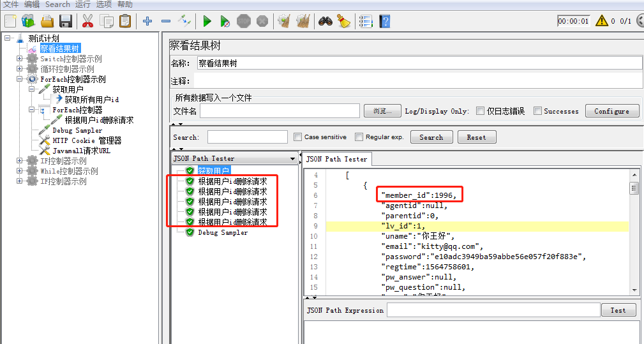The height and width of the screenshot is (344, 644).
Task: Click the Clear all results icon
Action: coord(303,21)
